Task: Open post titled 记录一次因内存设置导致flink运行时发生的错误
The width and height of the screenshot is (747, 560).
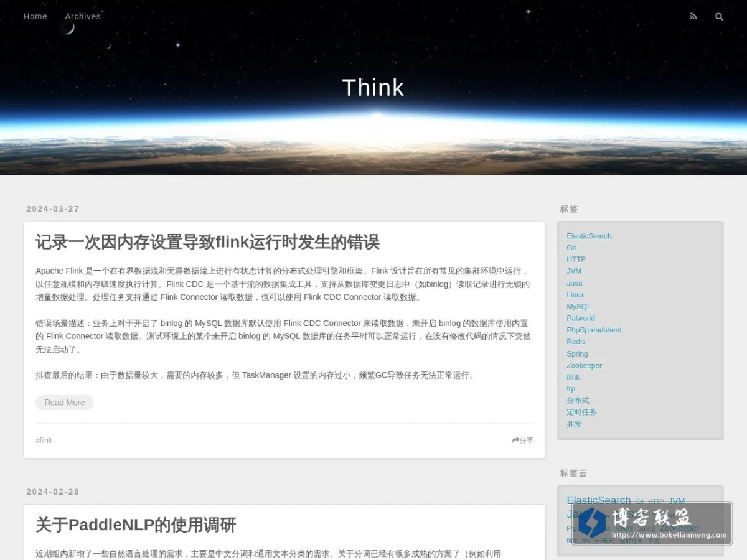Action: 207,242
